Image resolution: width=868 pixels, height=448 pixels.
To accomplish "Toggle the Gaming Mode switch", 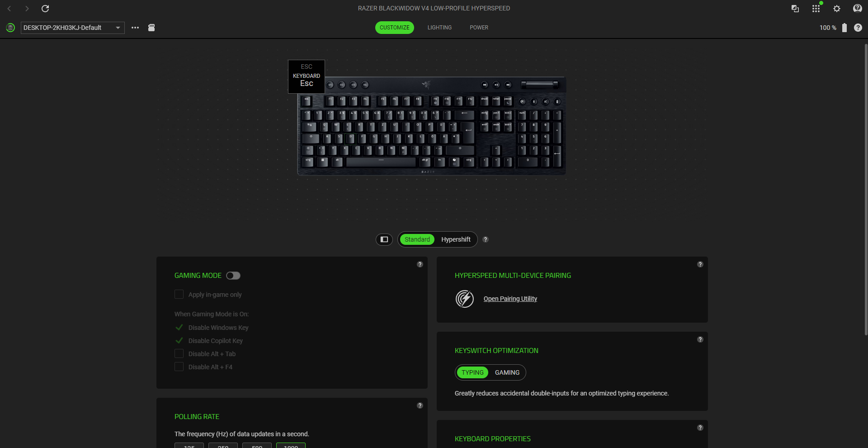I will coord(233,276).
